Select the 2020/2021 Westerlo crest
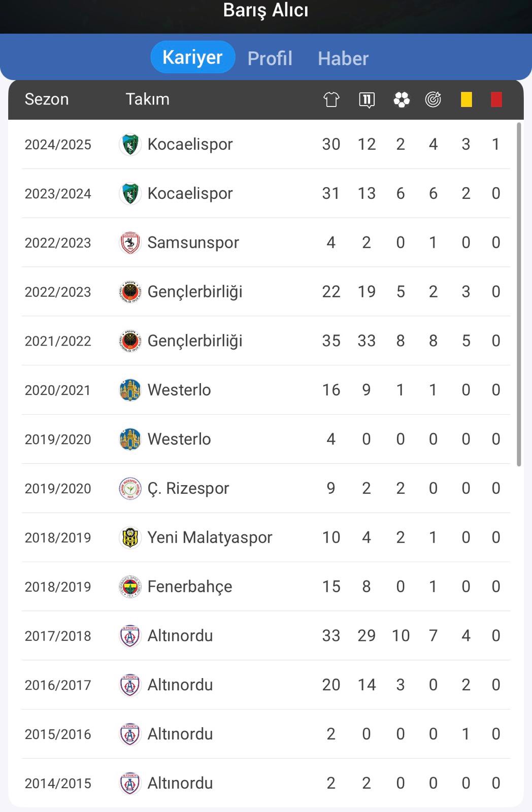 (x=129, y=390)
